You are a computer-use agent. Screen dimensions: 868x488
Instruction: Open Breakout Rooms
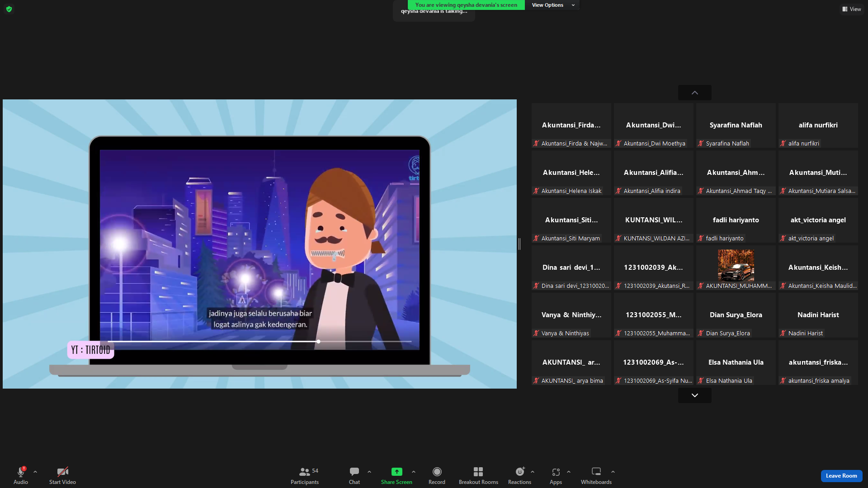pos(478,475)
